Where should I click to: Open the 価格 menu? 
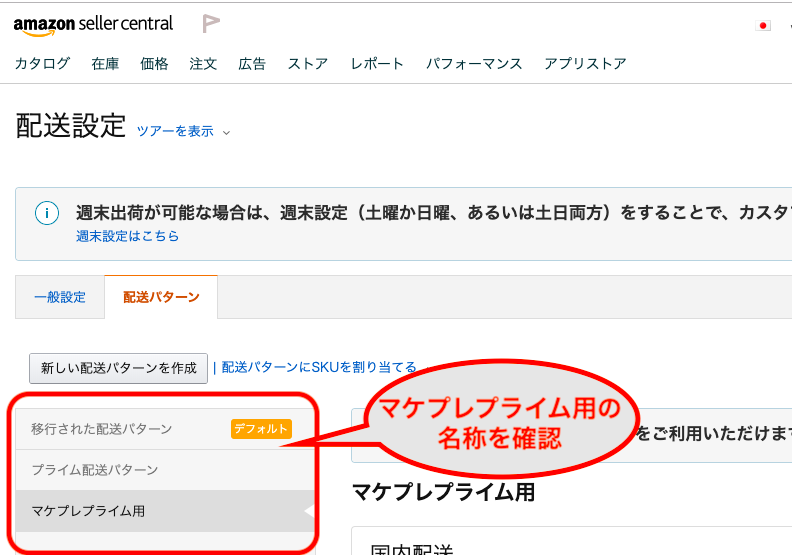(x=154, y=64)
